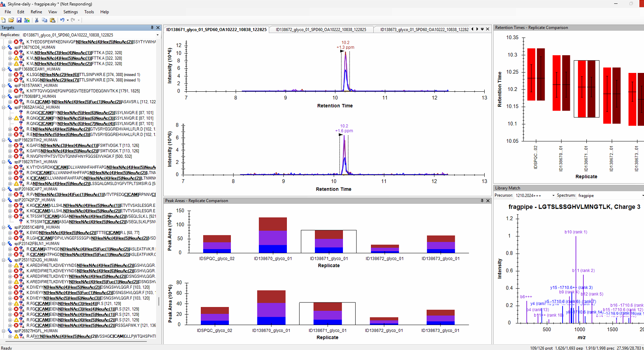The height and width of the screenshot is (350, 644).
Task: Select the sp|P20742|PZP_HUMAN protein in tree
Action: pyautogui.click(x=35, y=200)
